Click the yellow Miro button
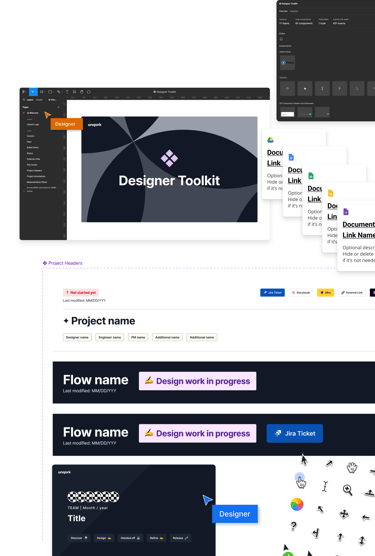 click(x=325, y=293)
